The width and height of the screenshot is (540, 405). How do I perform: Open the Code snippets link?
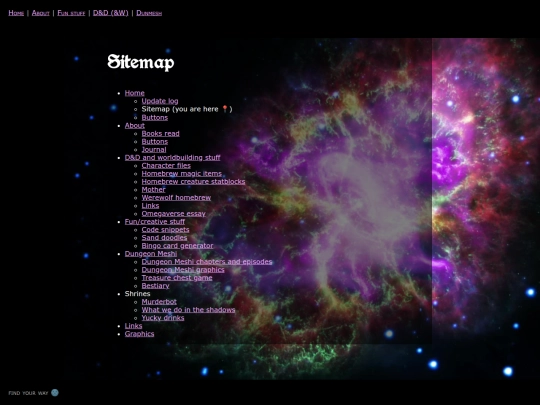(166, 229)
